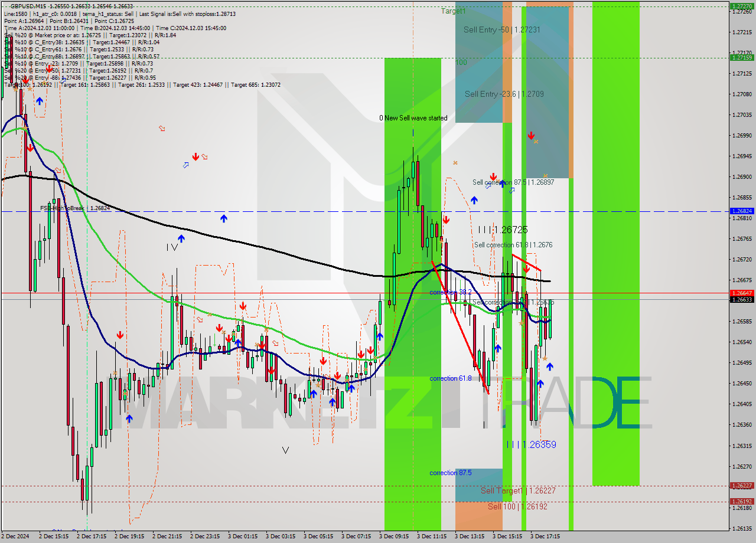Click the green 1.27270 price tag
Screen dimensions: 756x543
point(742,6)
